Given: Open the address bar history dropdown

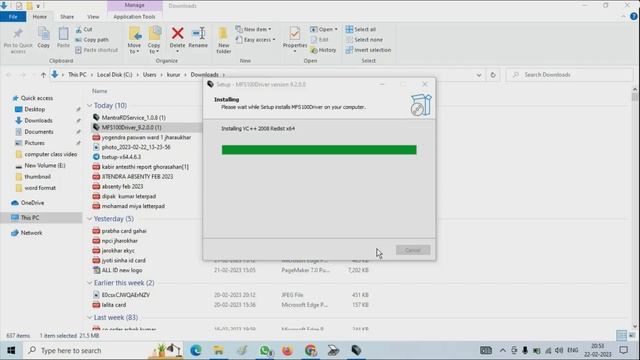Looking at the screenshot, I should [x=479, y=75].
